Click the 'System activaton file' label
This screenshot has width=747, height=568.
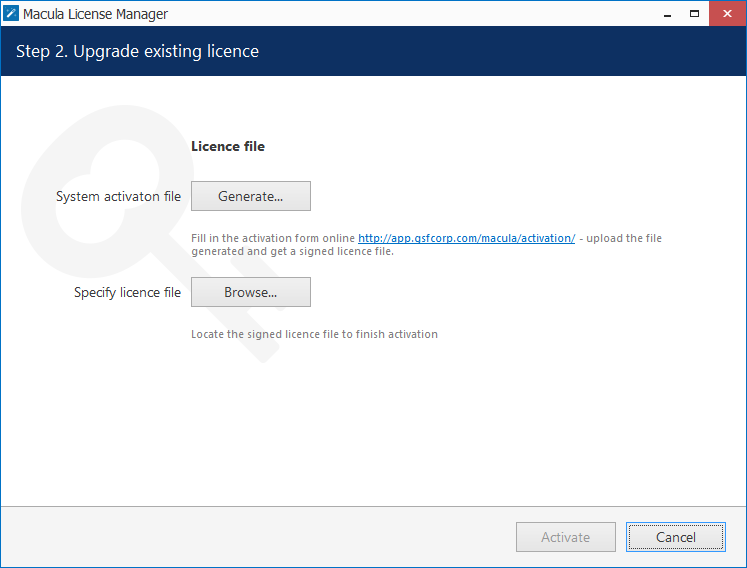tap(119, 196)
